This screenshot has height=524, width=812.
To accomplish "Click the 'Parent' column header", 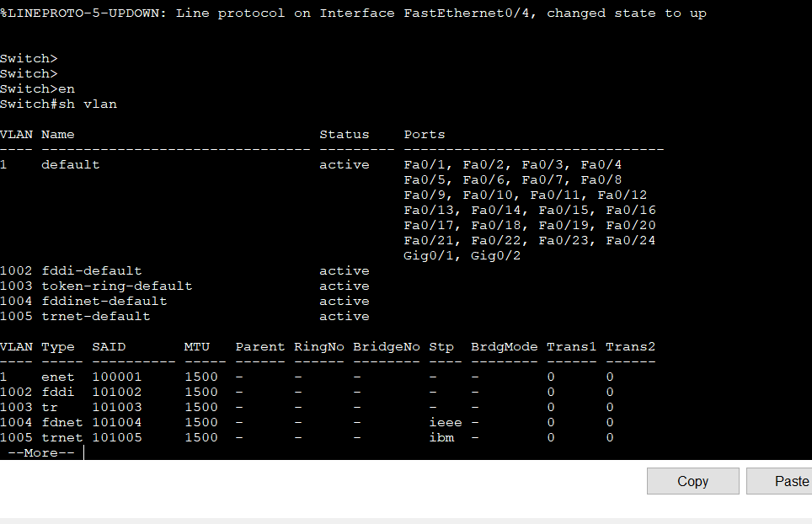I will [x=260, y=347].
